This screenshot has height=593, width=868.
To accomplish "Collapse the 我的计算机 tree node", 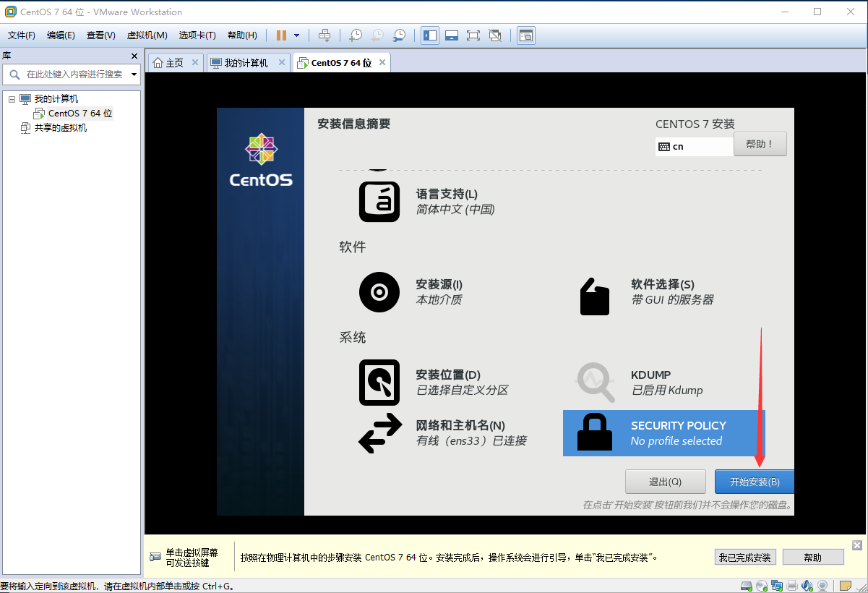I will tap(12, 99).
